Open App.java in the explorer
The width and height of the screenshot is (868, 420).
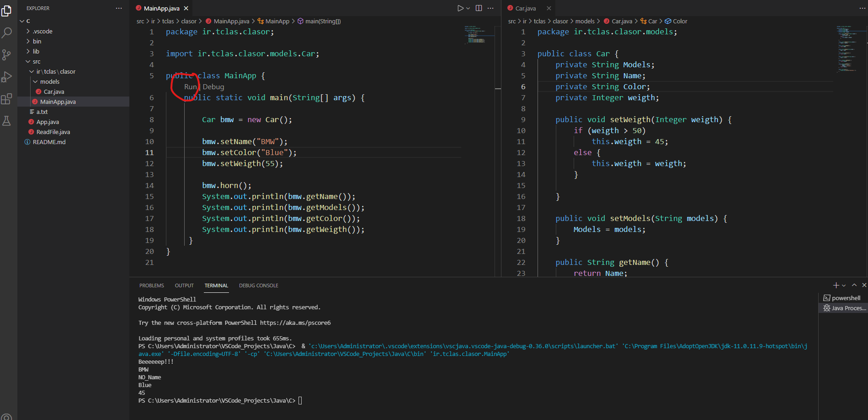pyautogui.click(x=48, y=122)
